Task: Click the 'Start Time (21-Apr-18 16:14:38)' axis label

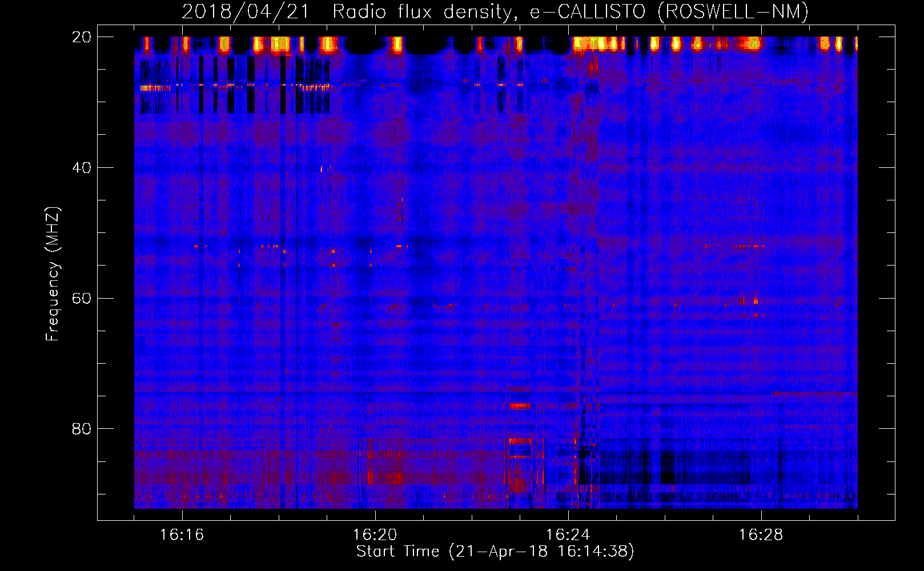Action: (495, 552)
